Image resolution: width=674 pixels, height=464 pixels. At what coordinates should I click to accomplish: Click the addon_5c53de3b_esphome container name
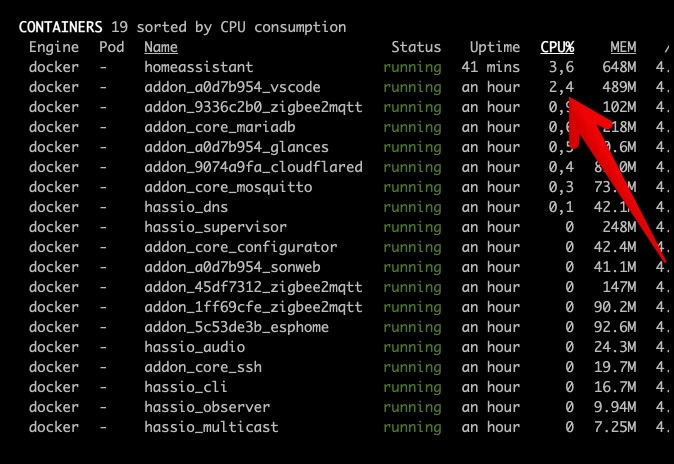[x=236, y=327]
